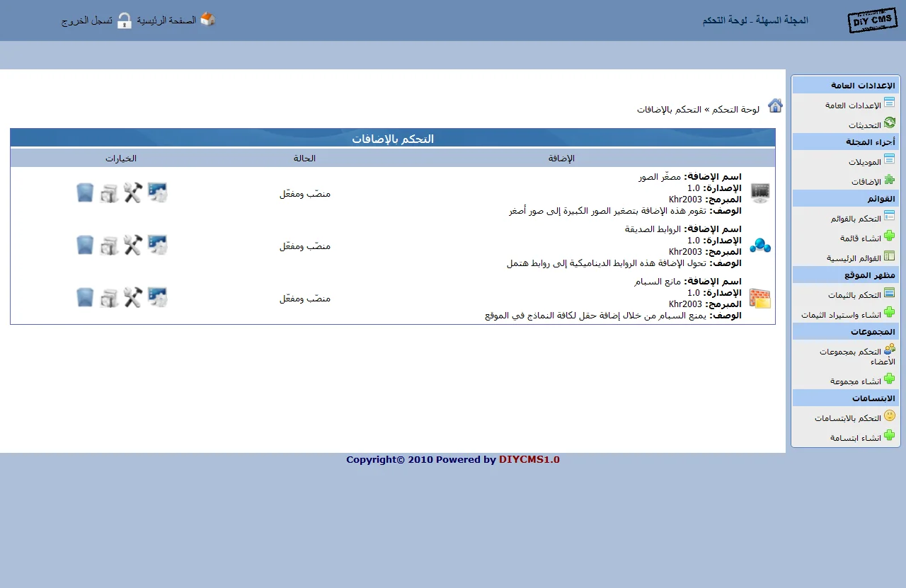This screenshot has height=588, width=906.
Task: Click monitor gear icon for الروابط الصديقة plugin
Action: 157,245
